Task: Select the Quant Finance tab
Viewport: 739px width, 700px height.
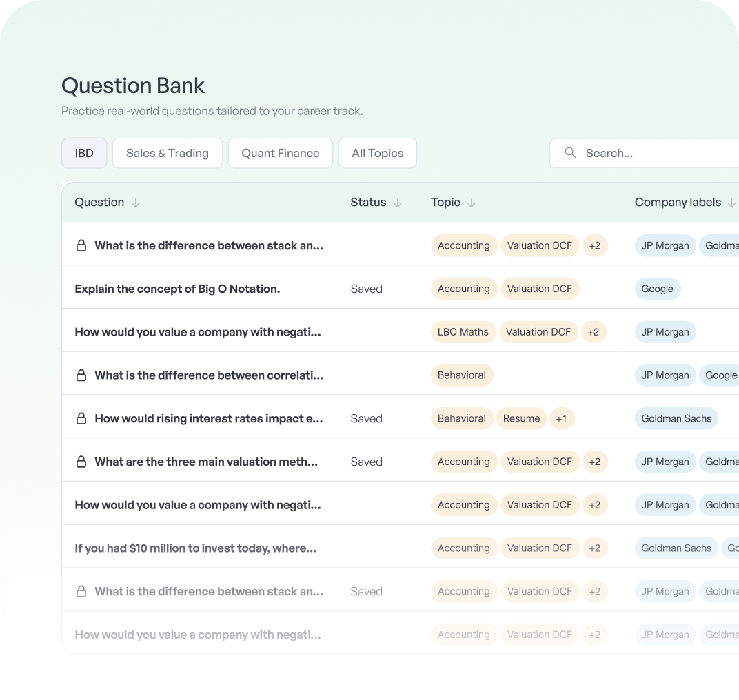Action: click(280, 153)
